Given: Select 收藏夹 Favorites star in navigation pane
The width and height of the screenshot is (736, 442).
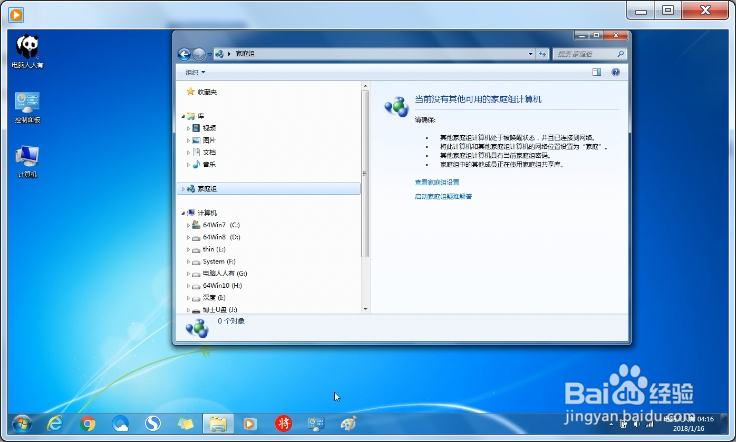Looking at the screenshot, I should [x=191, y=91].
